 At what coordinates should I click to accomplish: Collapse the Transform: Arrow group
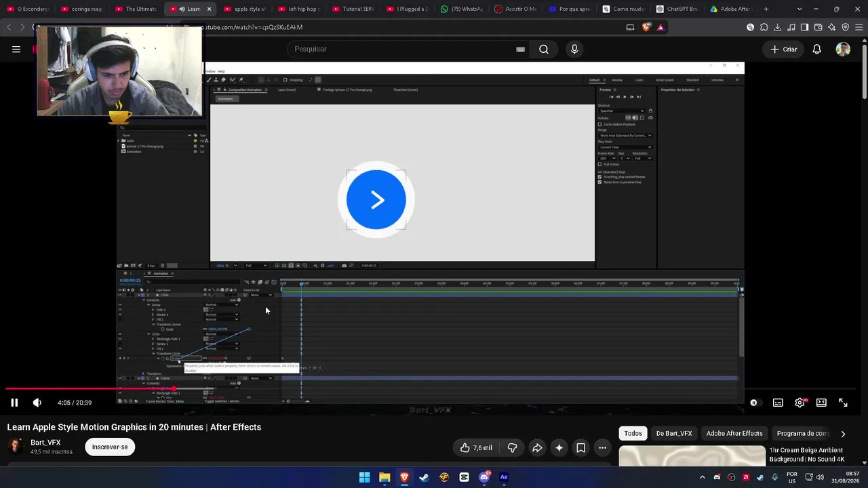pyautogui.click(x=153, y=325)
